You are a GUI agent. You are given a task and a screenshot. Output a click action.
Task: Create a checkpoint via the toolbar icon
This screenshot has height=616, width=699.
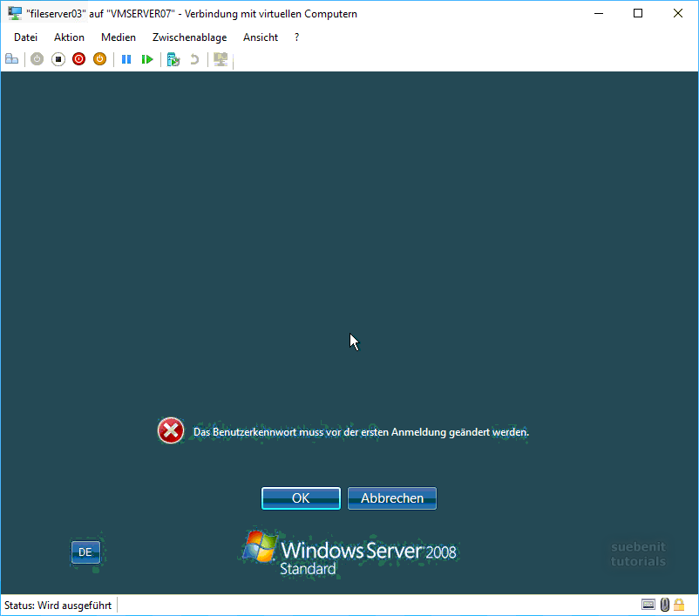pyautogui.click(x=173, y=59)
